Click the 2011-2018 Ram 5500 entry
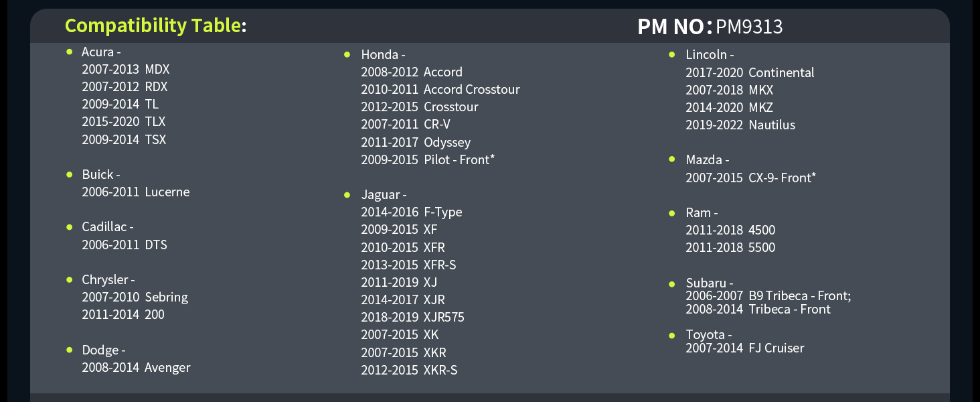Image resolution: width=980 pixels, height=402 pixels. [x=730, y=248]
